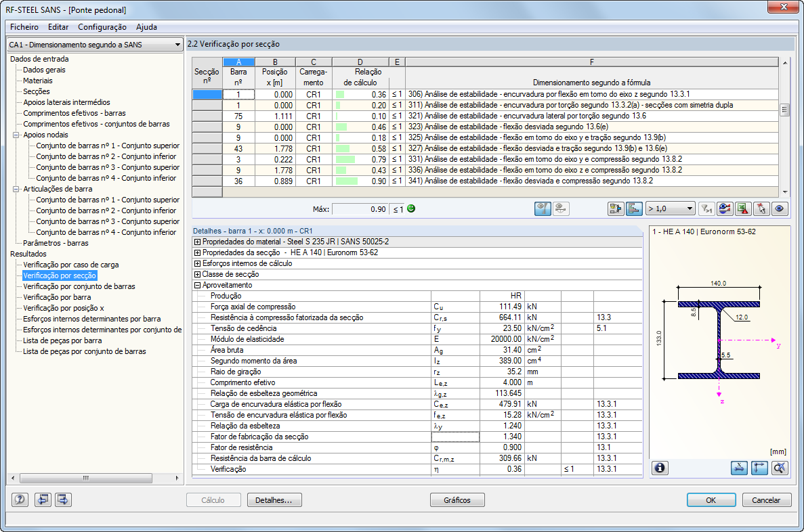Open the CA1 design case dropdown
Screen dimensions: 804x532
pyautogui.click(x=96, y=45)
